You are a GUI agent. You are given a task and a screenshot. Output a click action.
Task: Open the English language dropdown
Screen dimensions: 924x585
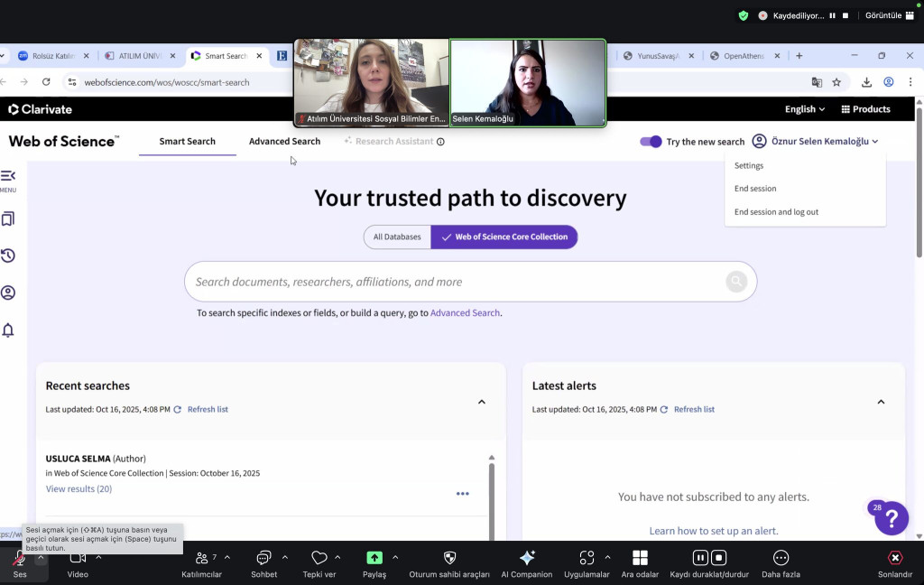(805, 109)
